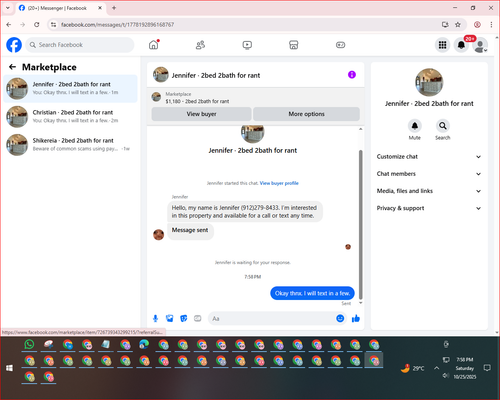The width and height of the screenshot is (500, 400).
Task: Click the microphone voice clip icon
Action: click(155, 319)
